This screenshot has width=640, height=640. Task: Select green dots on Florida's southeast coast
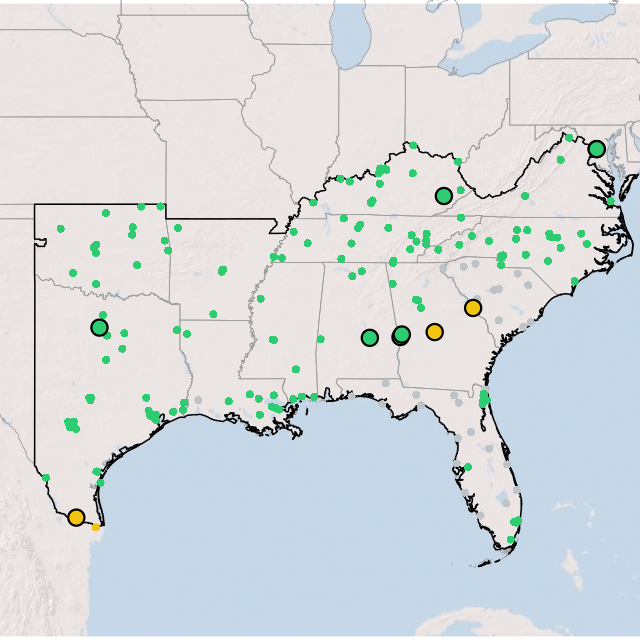coord(516,521)
